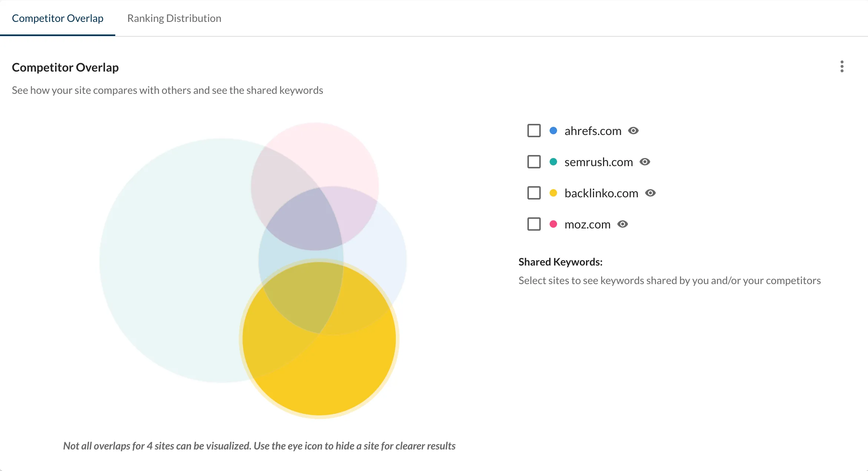The width and height of the screenshot is (868, 471).
Task: Click the teal semrush.com color dot
Action: [x=553, y=162]
